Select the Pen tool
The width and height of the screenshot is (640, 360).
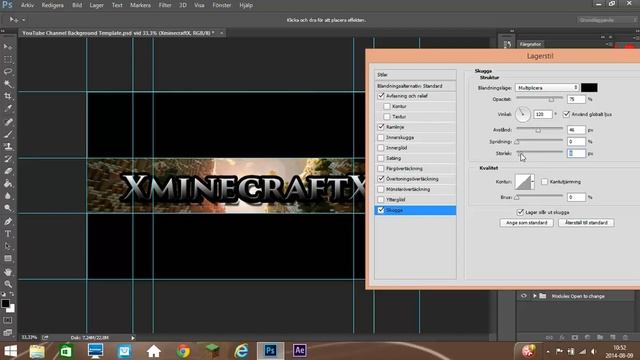tap(8, 221)
